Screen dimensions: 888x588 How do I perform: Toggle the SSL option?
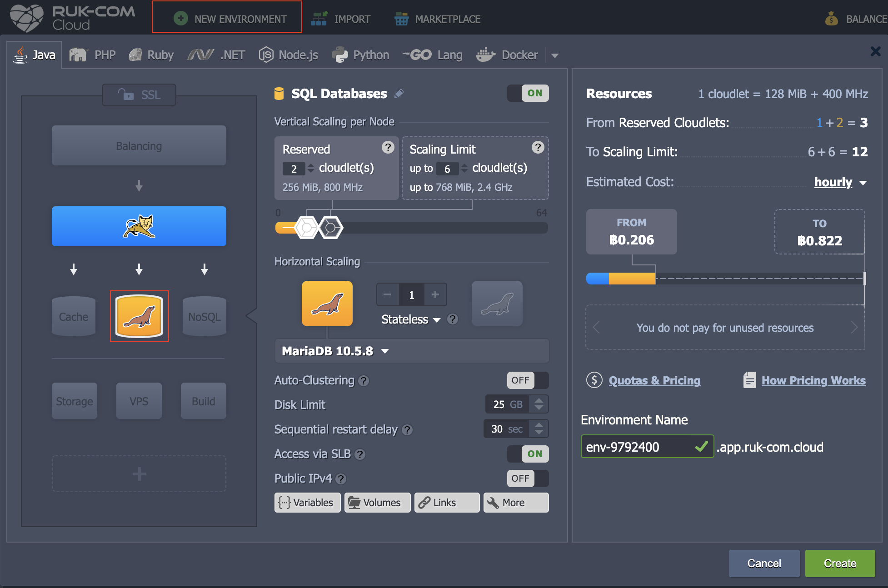(x=139, y=95)
